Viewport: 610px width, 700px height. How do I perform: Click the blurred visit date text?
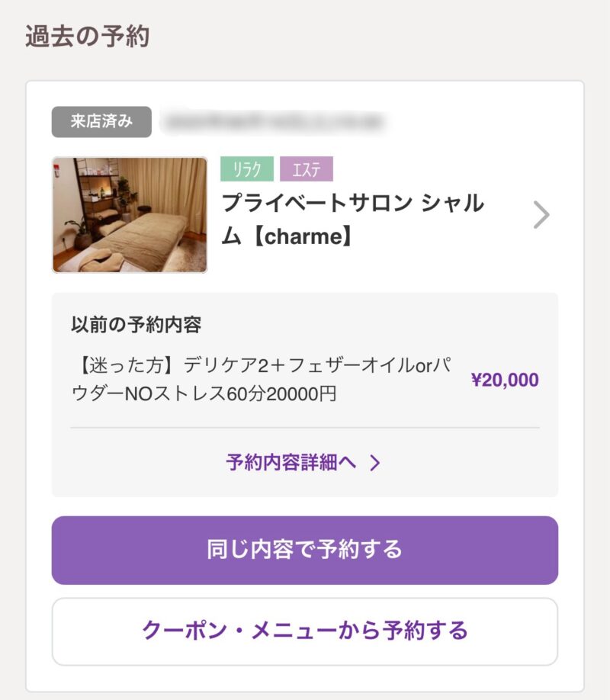pos(273,122)
